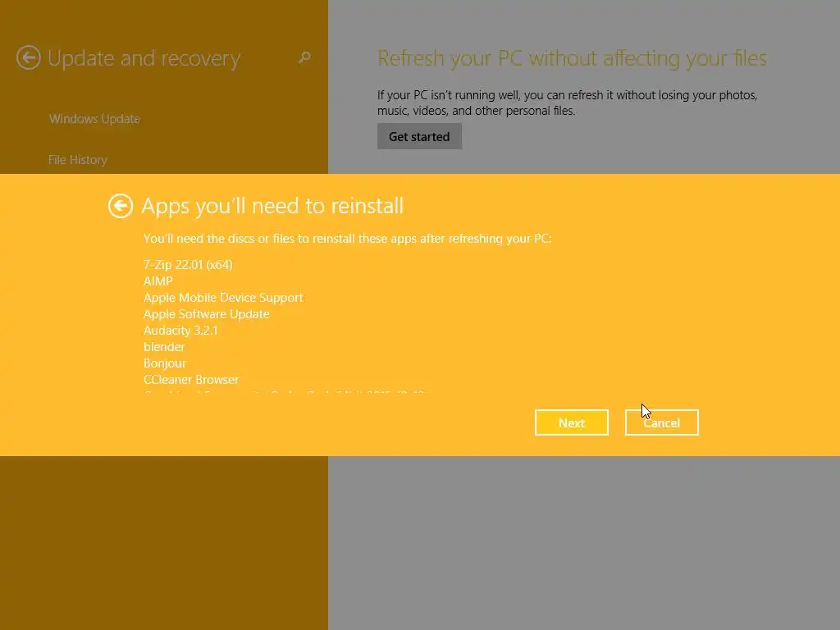Select Bonjour in the app list
840x630 pixels.
point(165,363)
